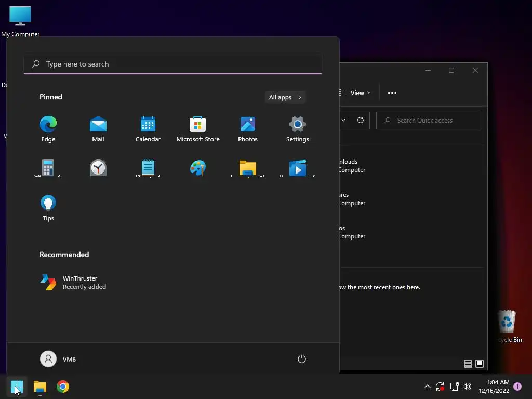Open Microsoft Store from Start menu
This screenshot has width=532, height=399.
point(198,129)
